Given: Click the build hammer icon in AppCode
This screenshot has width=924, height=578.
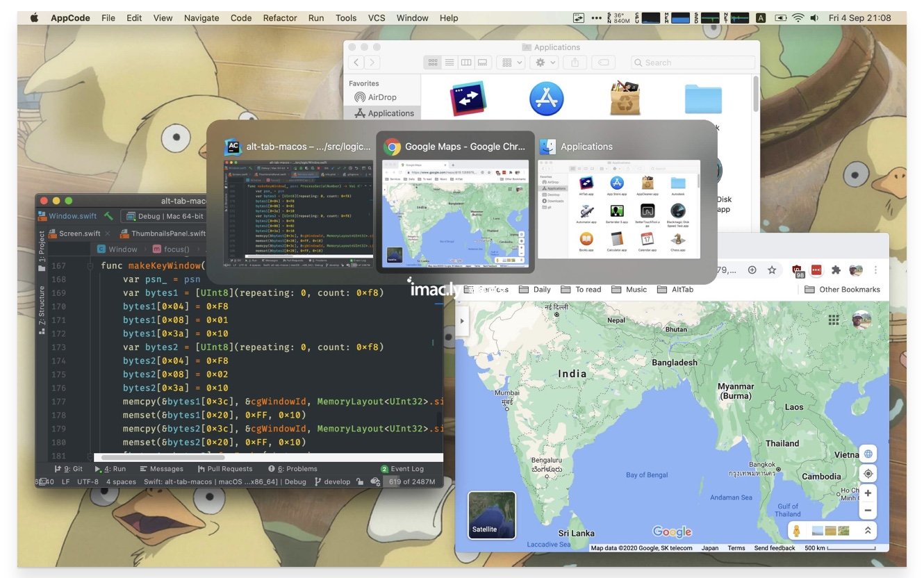Looking at the screenshot, I should point(108,216).
